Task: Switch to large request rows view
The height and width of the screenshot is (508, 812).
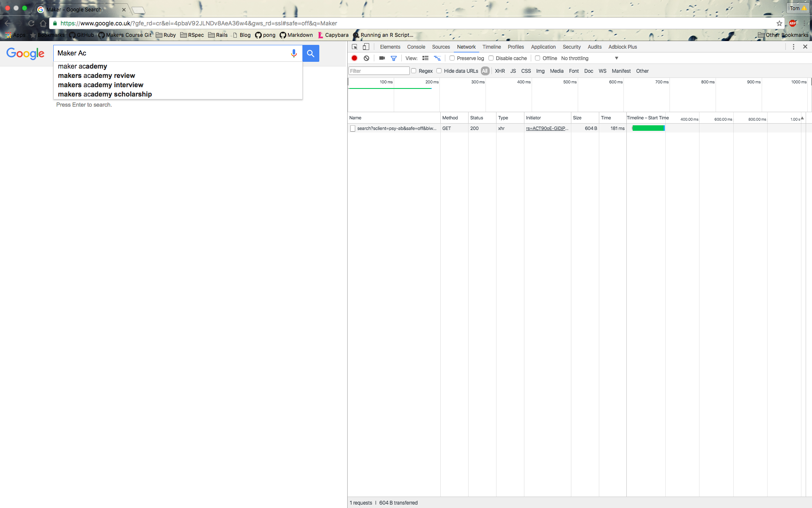Action: (425, 58)
